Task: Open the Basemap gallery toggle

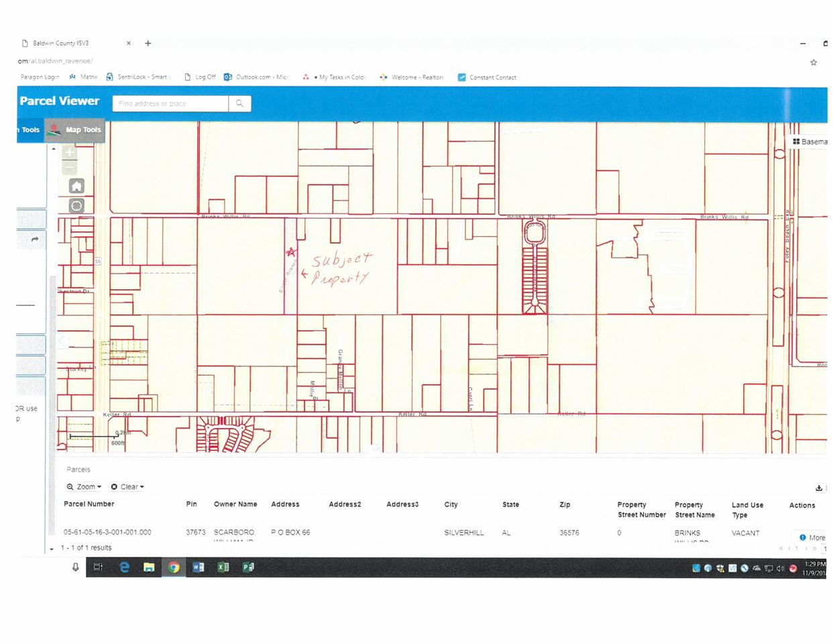Action: [810, 142]
